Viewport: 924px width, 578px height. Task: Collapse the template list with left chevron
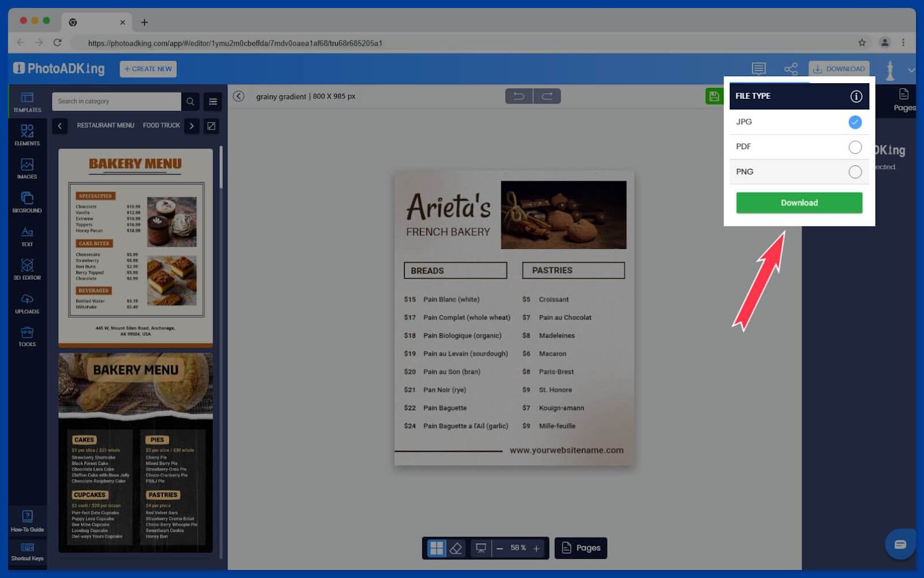click(x=59, y=125)
